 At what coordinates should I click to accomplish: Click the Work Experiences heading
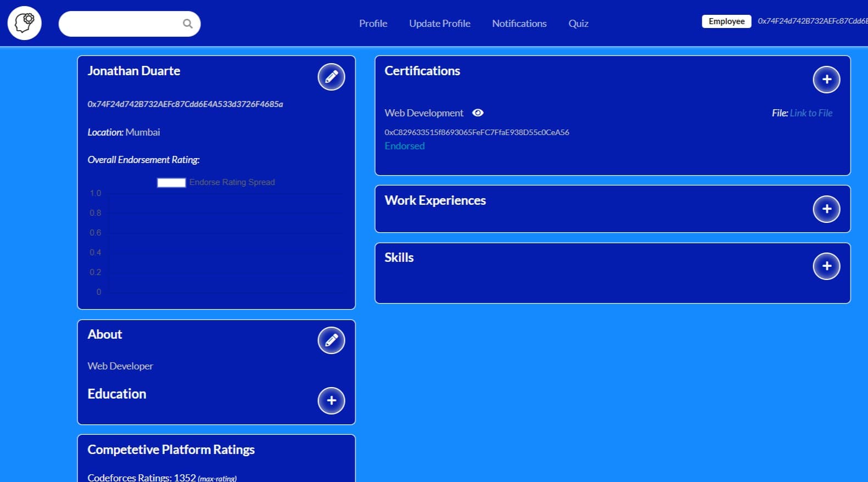435,200
